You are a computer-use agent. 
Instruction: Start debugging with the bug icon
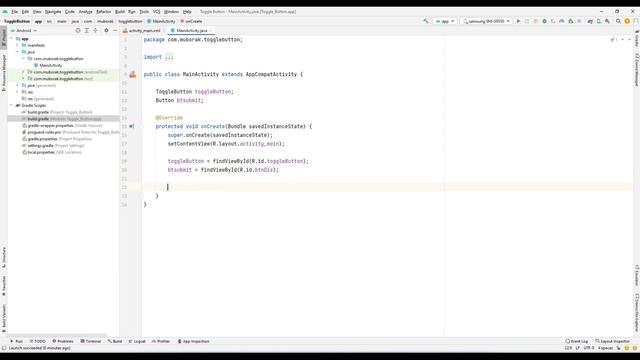tap(544, 21)
